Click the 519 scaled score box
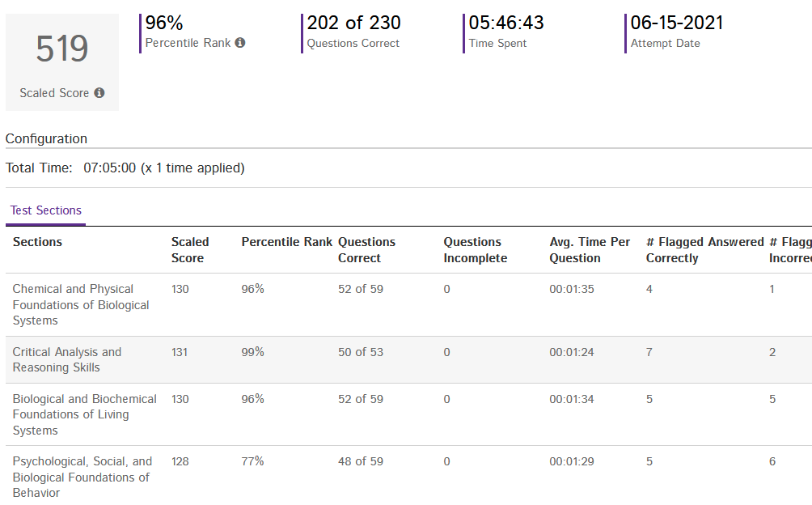The height and width of the screenshot is (505, 812). click(x=62, y=62)
